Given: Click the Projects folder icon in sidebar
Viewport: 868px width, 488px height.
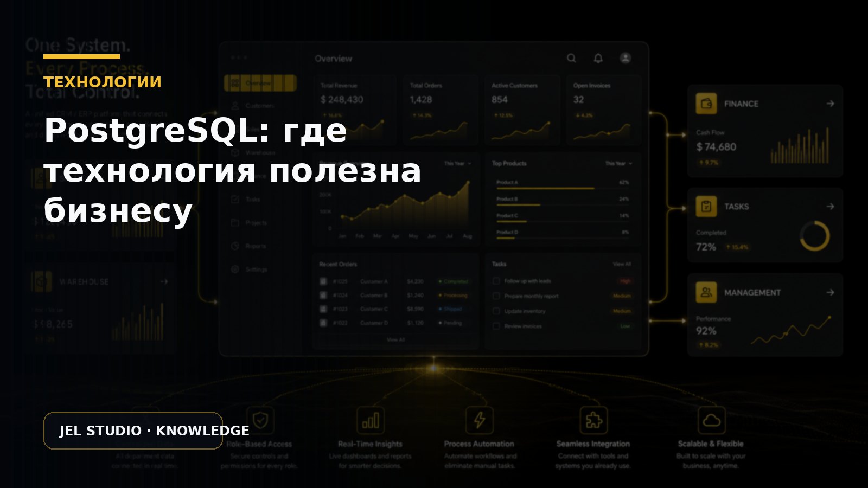Looking at the screenshot, I should click(x=235, y=222).
